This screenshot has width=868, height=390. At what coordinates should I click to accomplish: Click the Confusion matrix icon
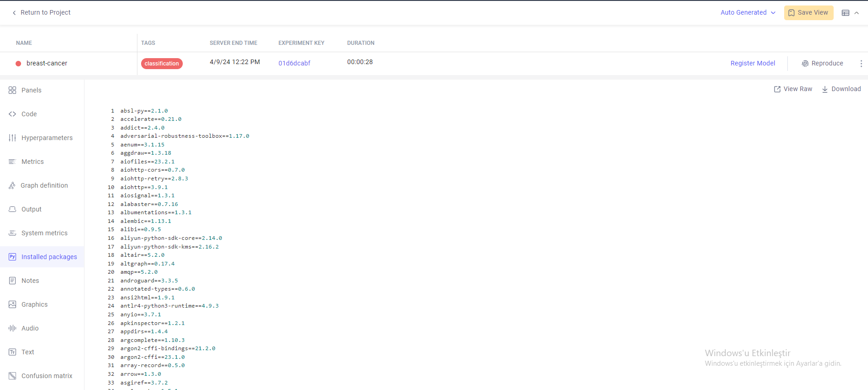coord(12,376)
